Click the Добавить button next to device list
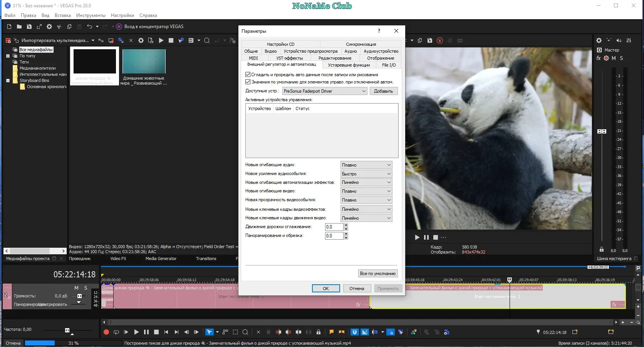Viewport: 644px width, 347px height. click(x=384, y=91)
